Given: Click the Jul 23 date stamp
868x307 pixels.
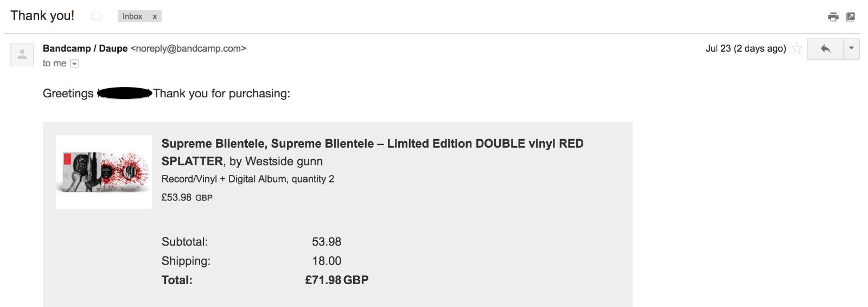Looking at the screenshot, I should 745,48.
